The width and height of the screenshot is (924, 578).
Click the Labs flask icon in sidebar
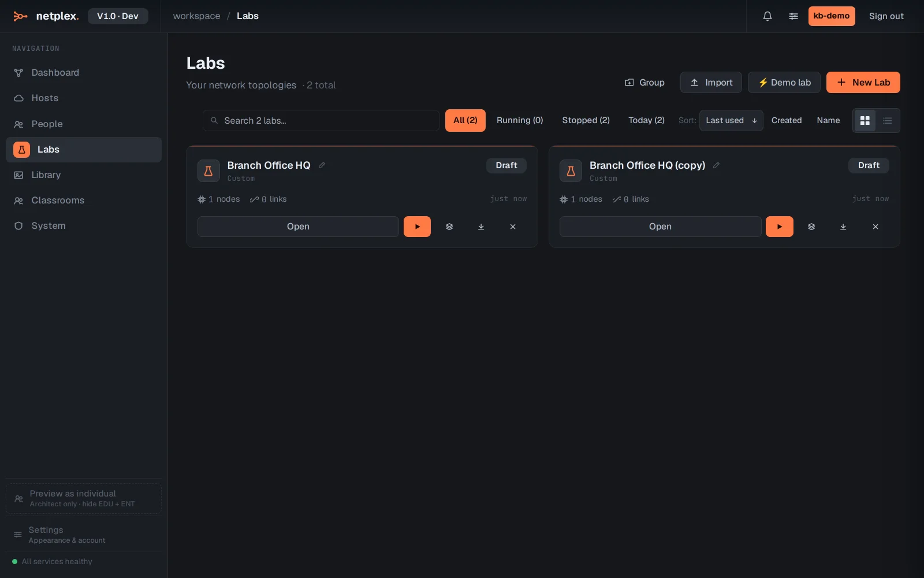pos(21,150)
